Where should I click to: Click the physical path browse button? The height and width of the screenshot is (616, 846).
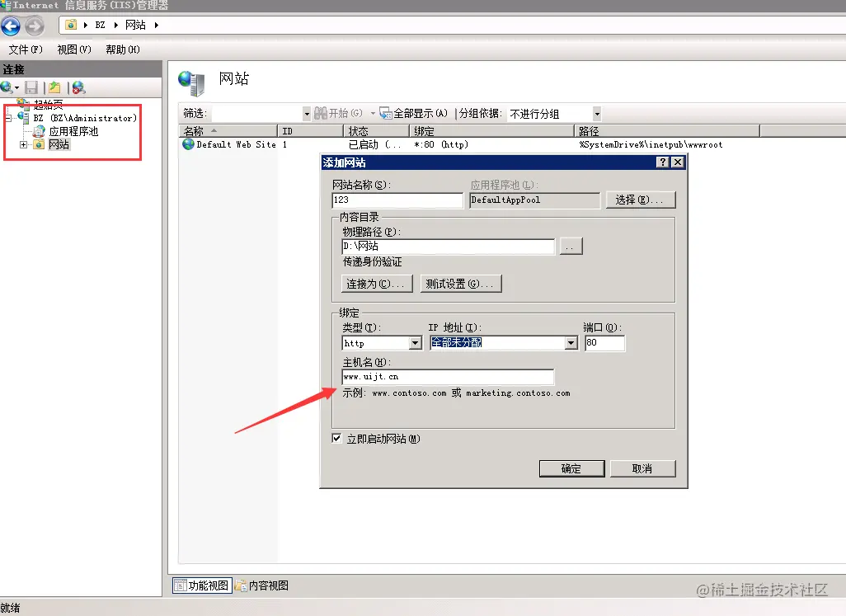[x=571, y=247]
